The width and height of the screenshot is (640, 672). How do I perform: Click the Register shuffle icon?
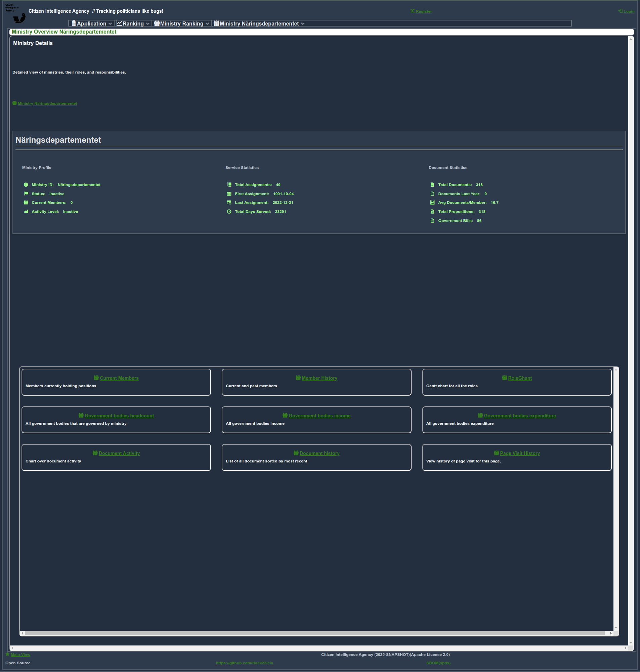pyautogui.click(x=413, y=11)
